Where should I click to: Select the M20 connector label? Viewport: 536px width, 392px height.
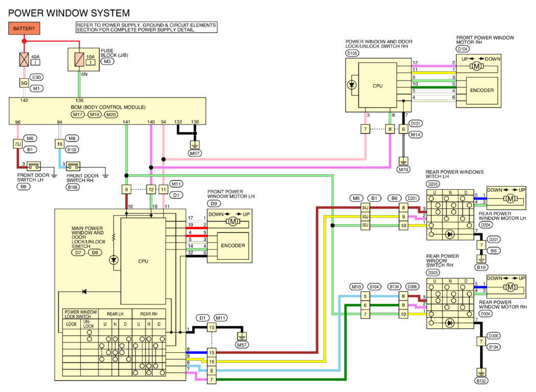111,114
